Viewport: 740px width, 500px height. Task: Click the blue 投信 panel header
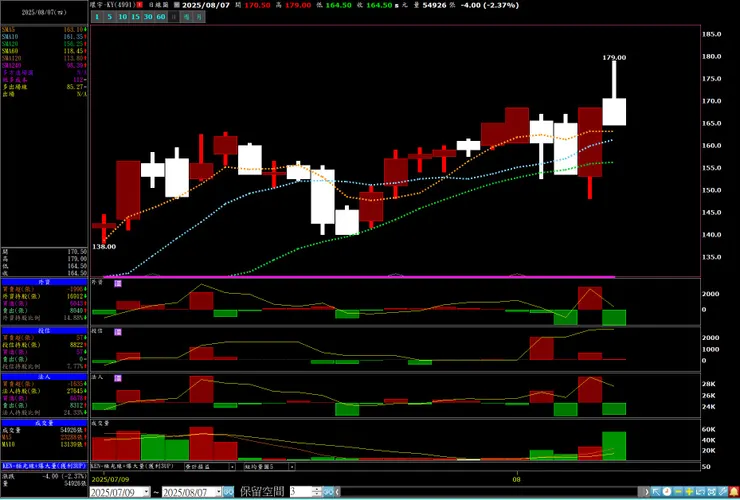click(44, 331)
